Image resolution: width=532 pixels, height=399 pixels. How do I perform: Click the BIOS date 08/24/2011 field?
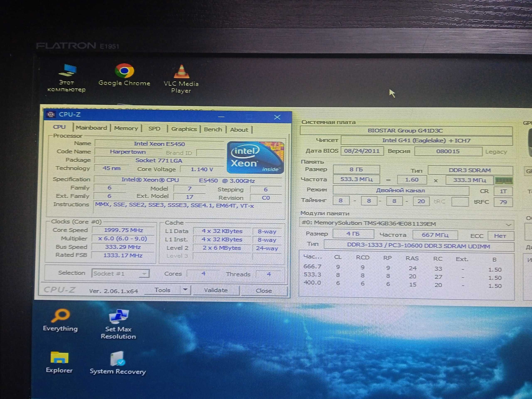pos(362,151)
